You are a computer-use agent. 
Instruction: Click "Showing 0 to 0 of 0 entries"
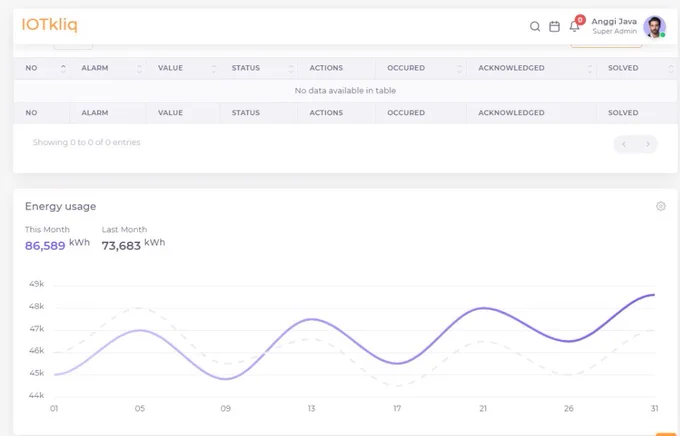[86, 142]
